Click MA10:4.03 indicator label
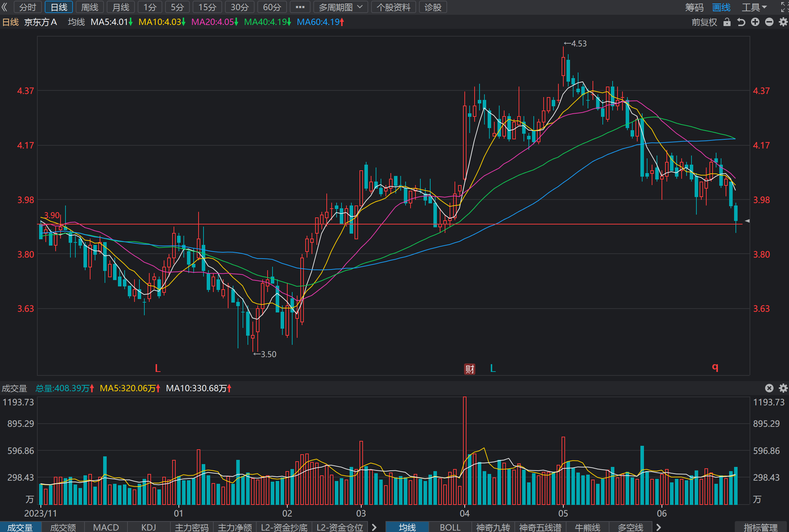Viewport: 789px width, 532px height. point(162,22)
